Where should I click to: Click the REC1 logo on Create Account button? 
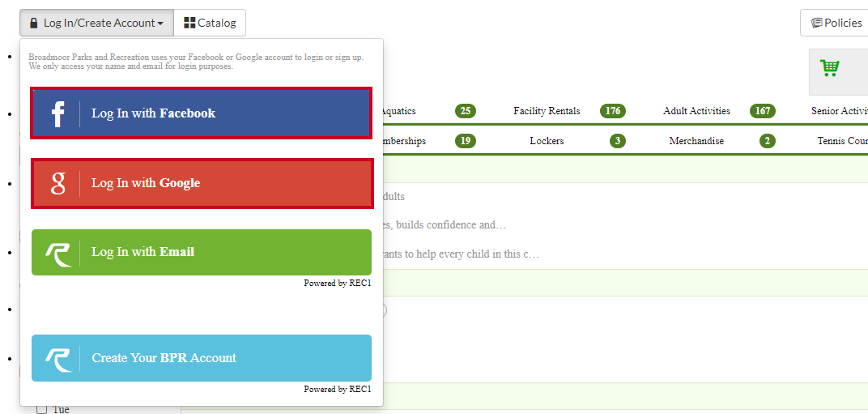click(58, 360)
